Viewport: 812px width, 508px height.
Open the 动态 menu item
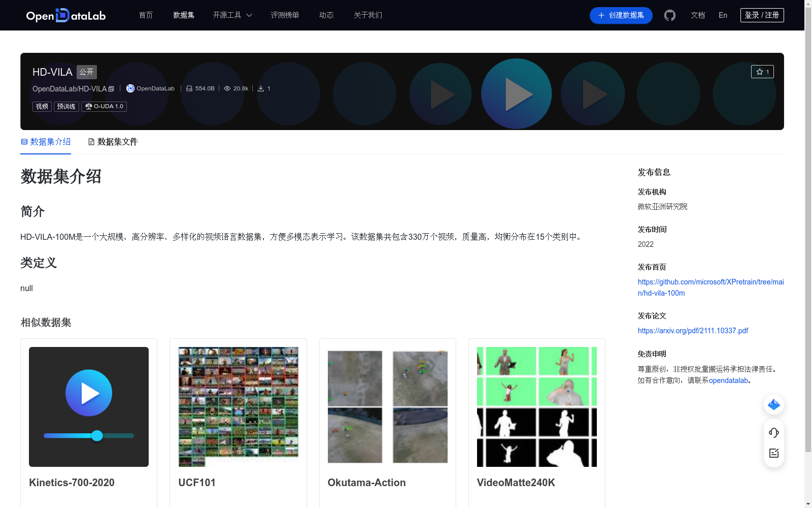coord(326,15)
